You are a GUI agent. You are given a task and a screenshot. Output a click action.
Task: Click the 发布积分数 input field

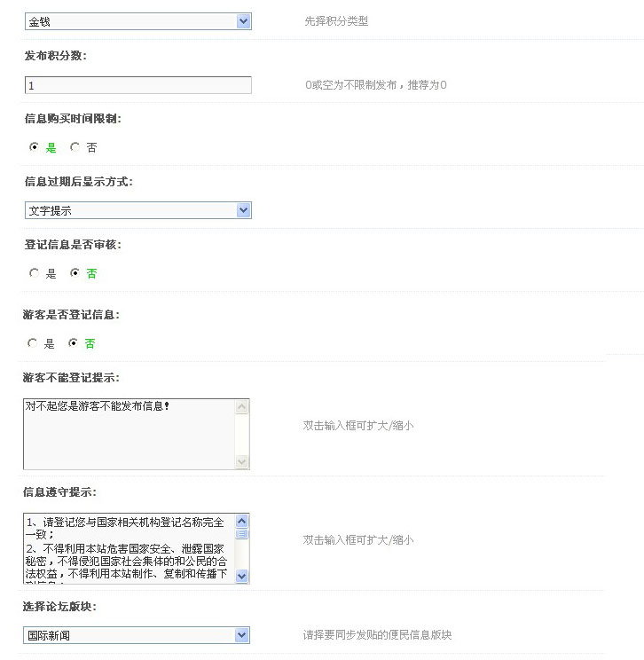[138, 85]
